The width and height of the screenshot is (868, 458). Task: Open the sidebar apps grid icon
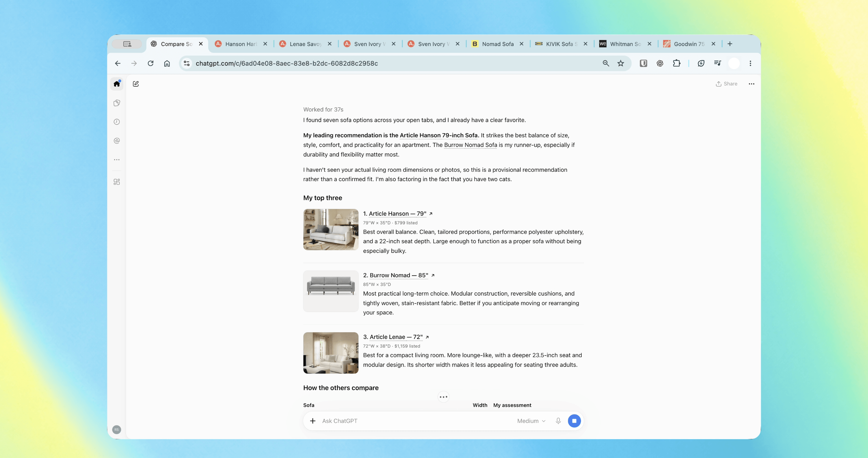(117, 182)
